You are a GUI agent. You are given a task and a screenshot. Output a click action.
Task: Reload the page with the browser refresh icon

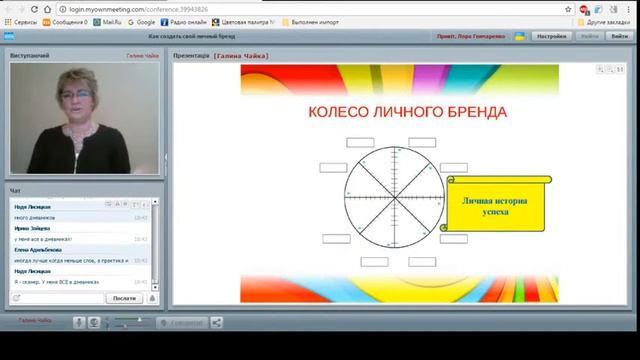[34, 9]
